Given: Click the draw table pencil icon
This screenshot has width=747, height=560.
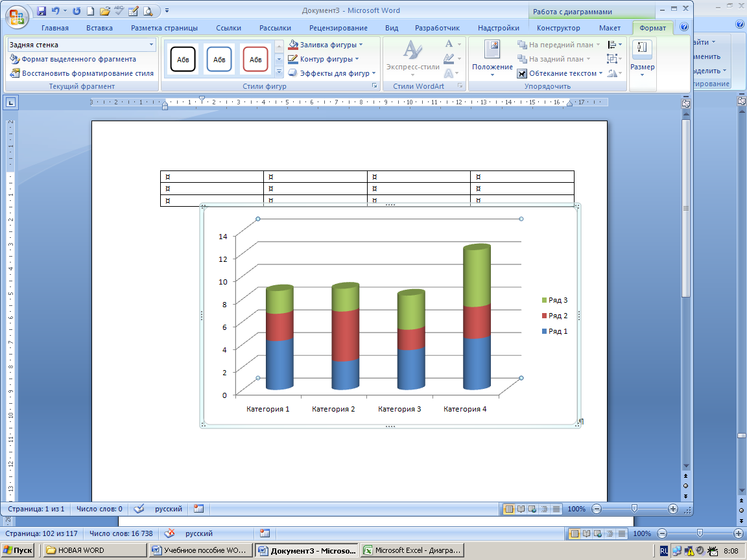Looking at the screenshot, I should coord(134,11).
